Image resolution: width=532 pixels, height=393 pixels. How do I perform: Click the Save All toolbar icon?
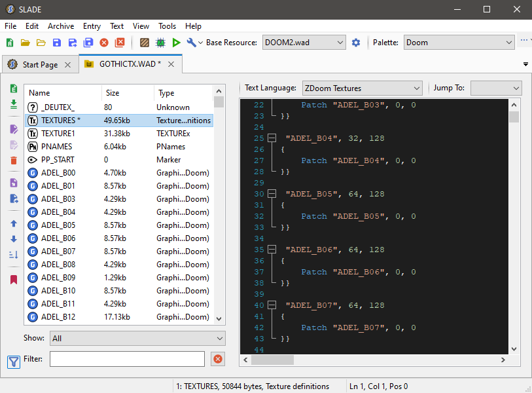pyautogui.click(x=88, y=43)
